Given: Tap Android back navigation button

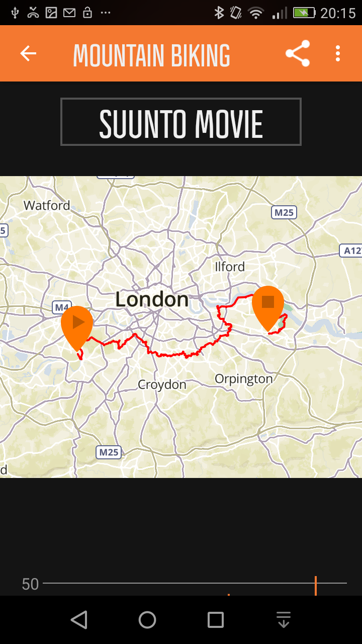Looking at the screenshot, I should (79, 620).
